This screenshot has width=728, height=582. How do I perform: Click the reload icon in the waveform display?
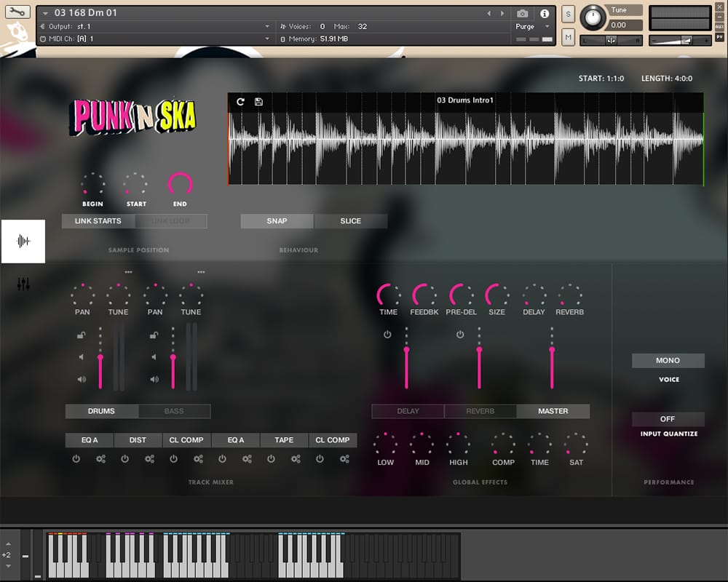click(241, 102)
